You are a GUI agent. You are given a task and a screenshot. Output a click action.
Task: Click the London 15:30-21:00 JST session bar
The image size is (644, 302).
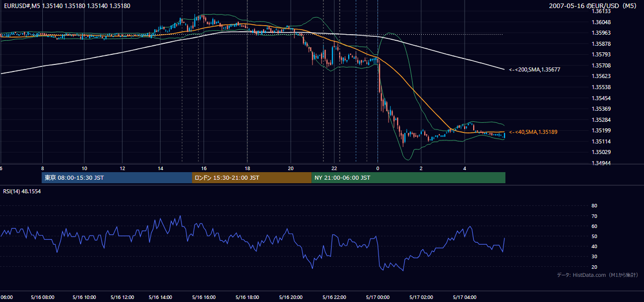tap(252, 178)
